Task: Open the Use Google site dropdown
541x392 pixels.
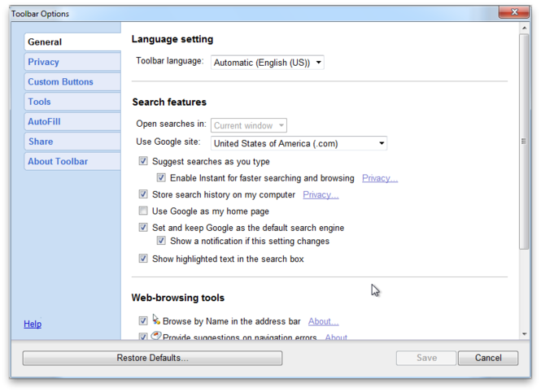Action: pyautogui.click(x=299, y=143)
